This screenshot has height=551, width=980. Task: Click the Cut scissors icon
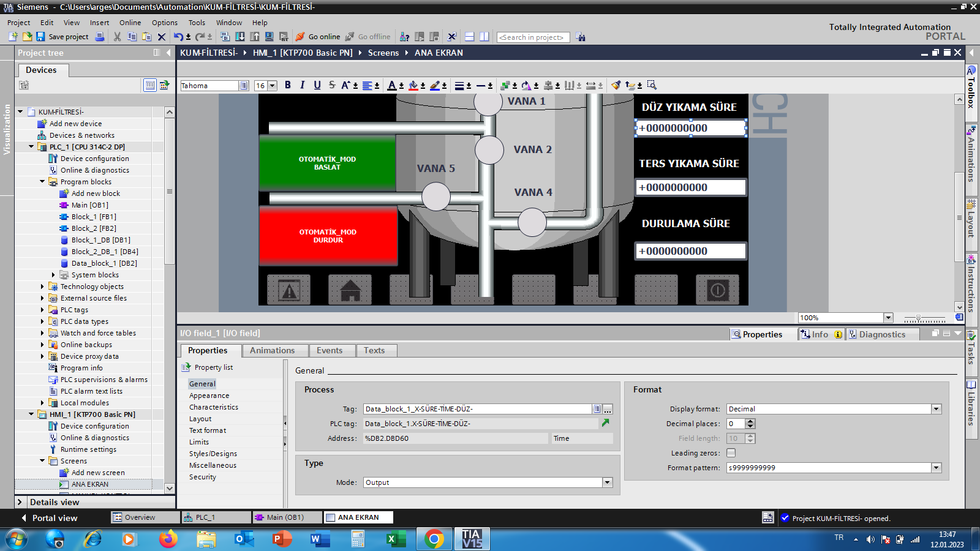click(117, 37)
